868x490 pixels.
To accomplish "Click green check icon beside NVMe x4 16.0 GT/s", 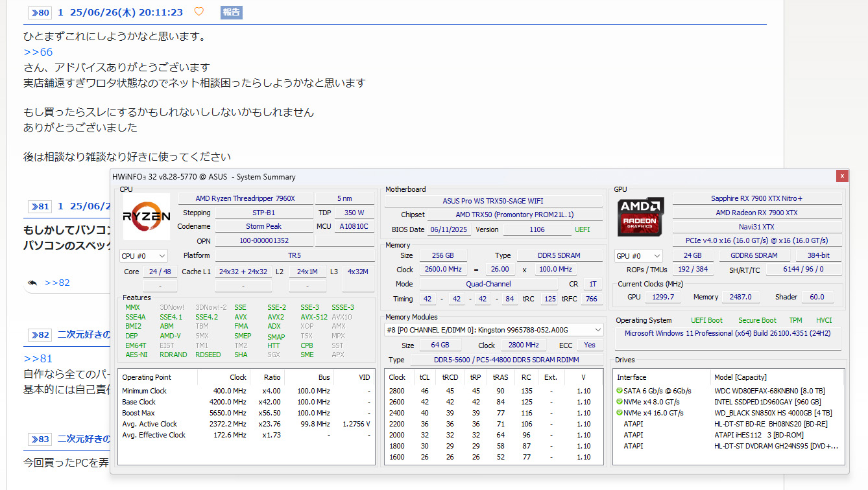I will pyautogui.click(x=619, y=413).
